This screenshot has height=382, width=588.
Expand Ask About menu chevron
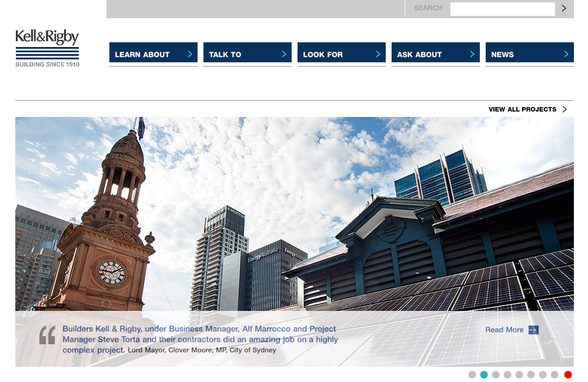472,54
